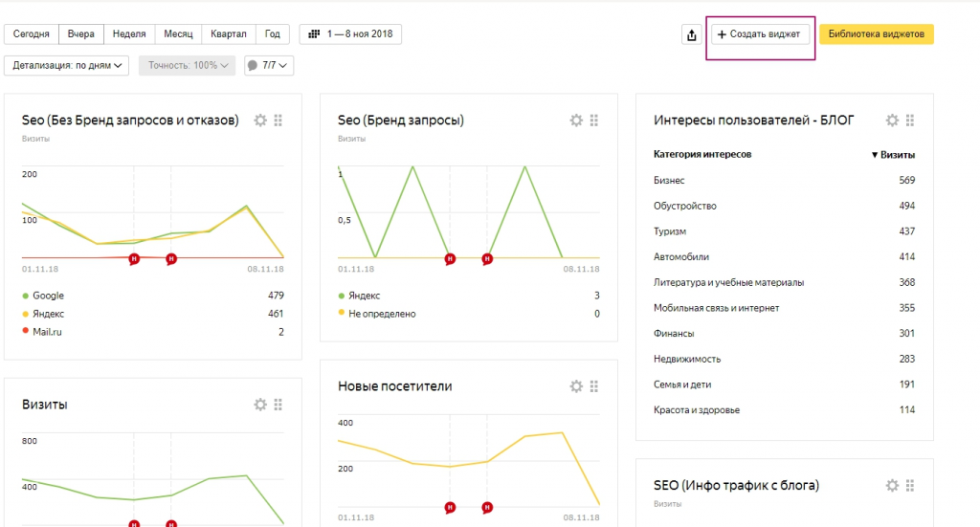Click Создать виджет button

[x=761, y=34]
